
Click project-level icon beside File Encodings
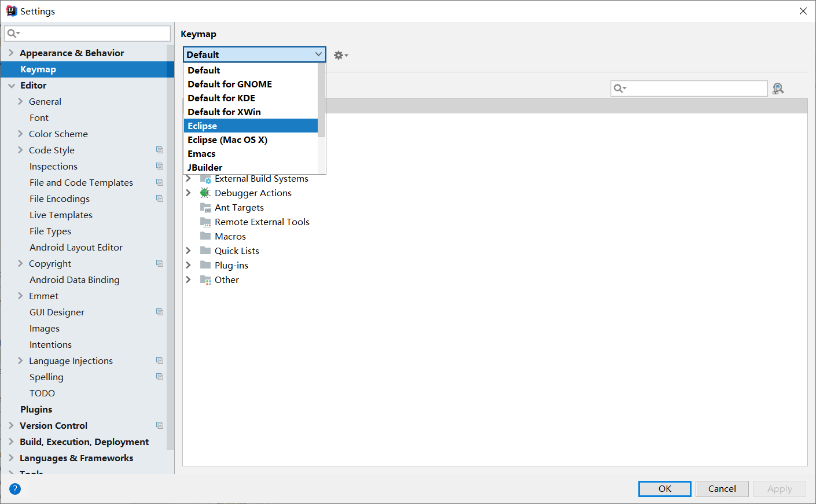click(x=160, y=198)
